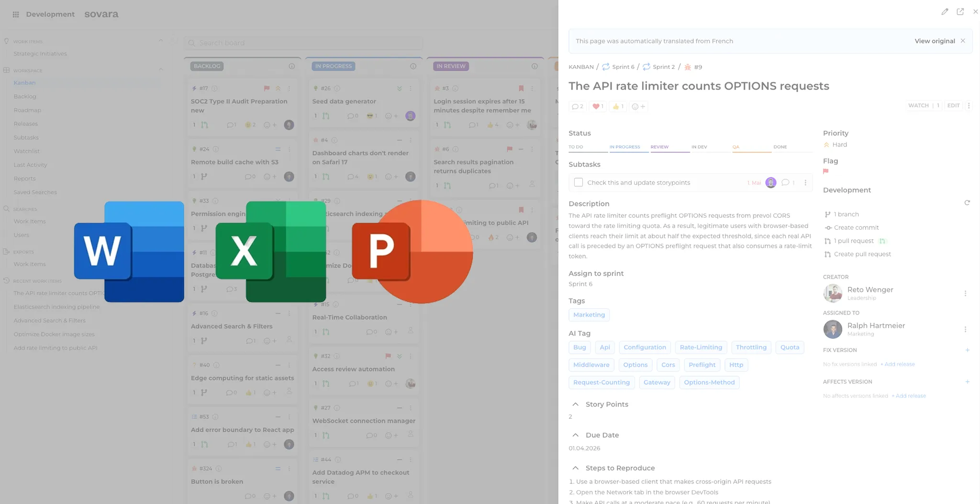Set status to IN DEV

[x=711, y=147]
